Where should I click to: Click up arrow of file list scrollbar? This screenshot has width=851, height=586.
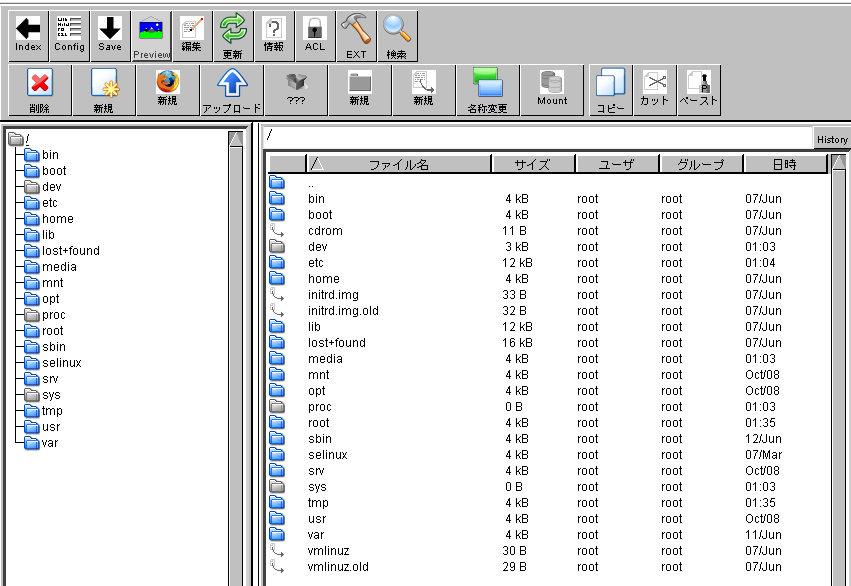[839, 162]
